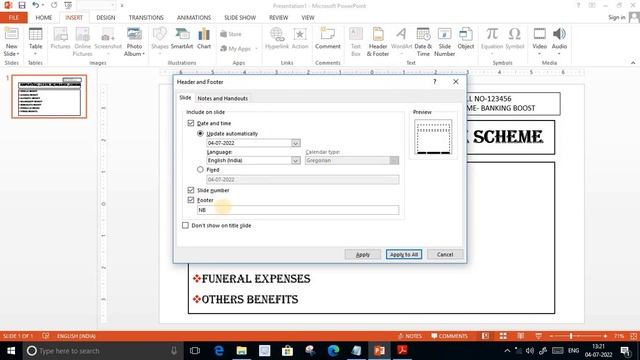Insert Slide Number
Image resolution: width=640 pixels, height=360 pixels.
[444, 41]
